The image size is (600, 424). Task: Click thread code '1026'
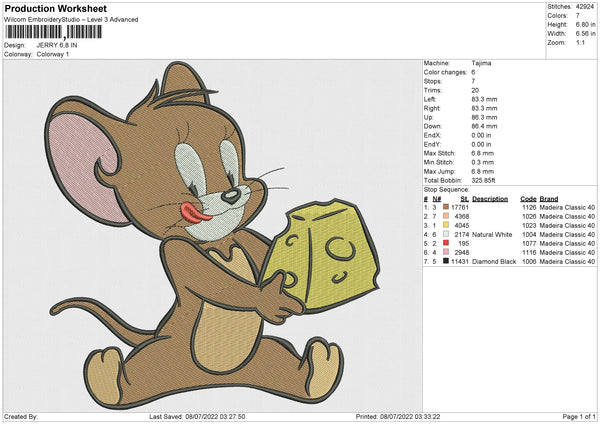click(529, 216)
